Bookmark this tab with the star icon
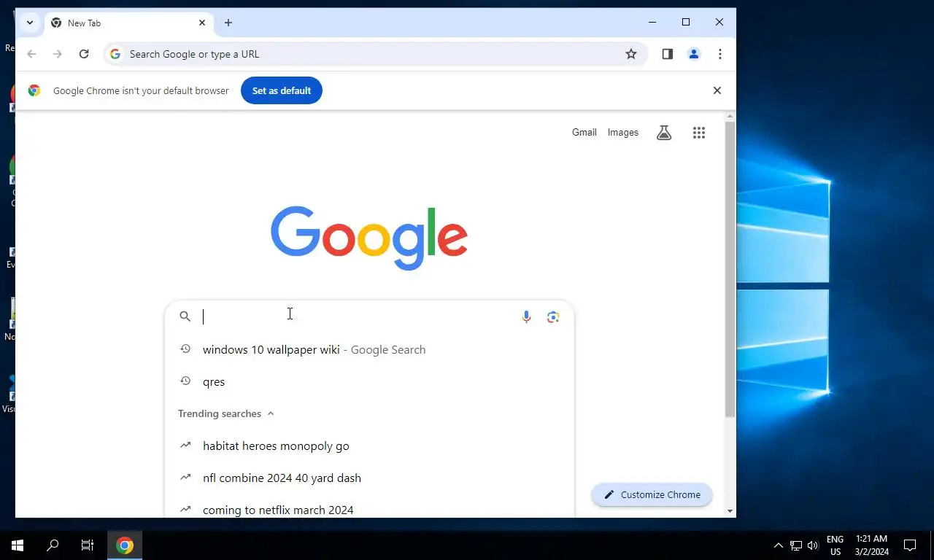This screenshot has height=560, width=934. tap(631, 54)
